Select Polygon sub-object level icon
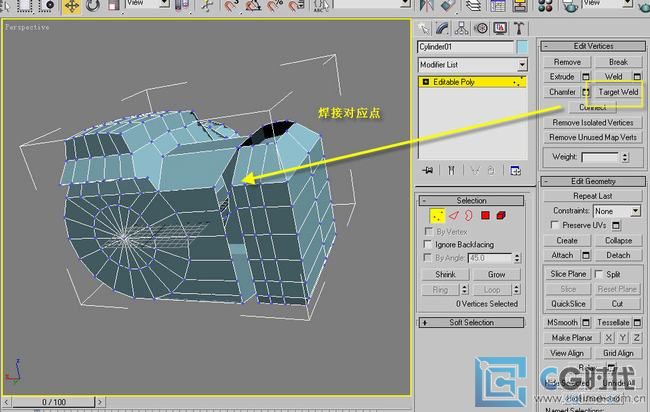The width and height of the screenshot is (650, 412). tap(485, 216)
